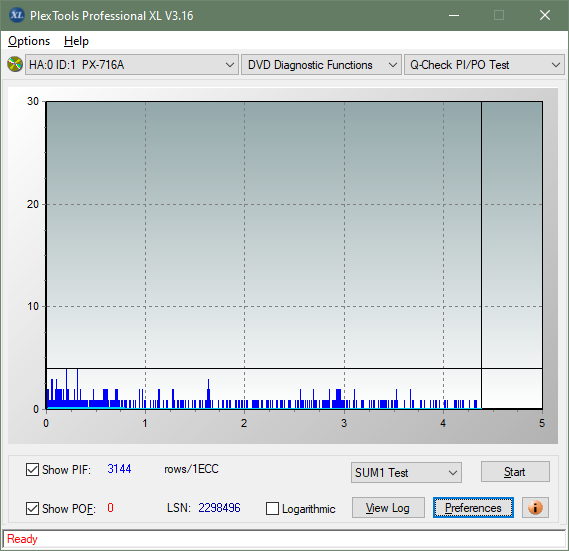Toggle the Show PIF checkbox
Viewport: 569px width, 551px height.
[x=32, y=469]
